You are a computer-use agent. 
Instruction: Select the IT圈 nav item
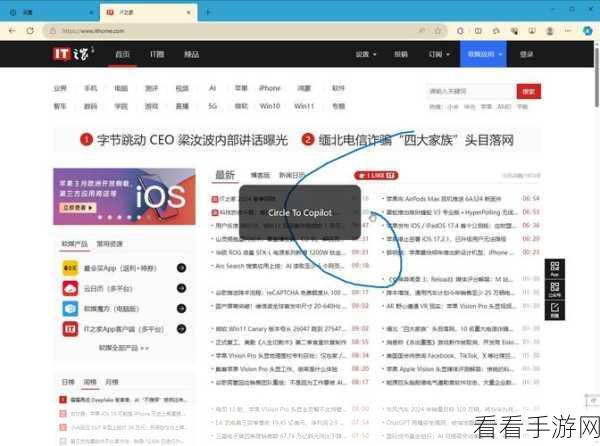pos(157,54)
